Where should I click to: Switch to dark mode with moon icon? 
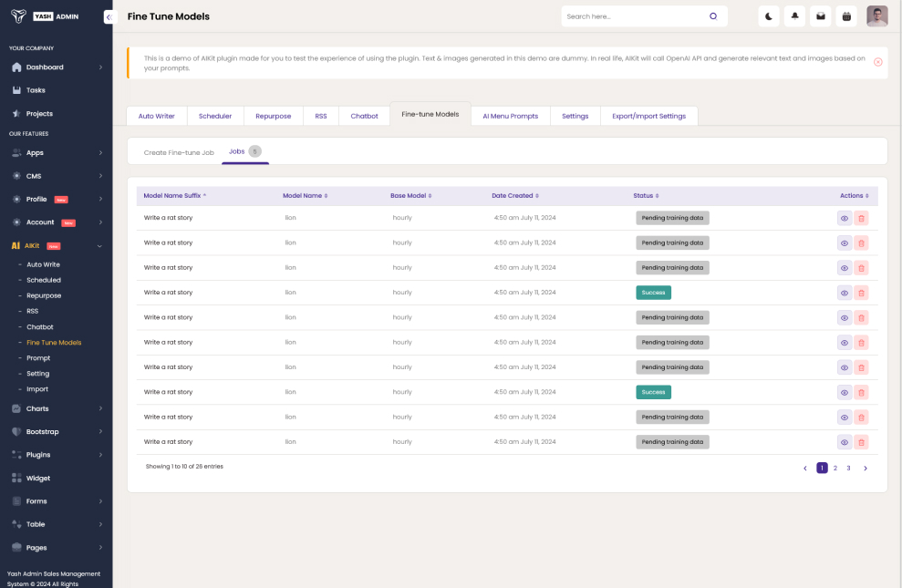(x=769, y=16)
